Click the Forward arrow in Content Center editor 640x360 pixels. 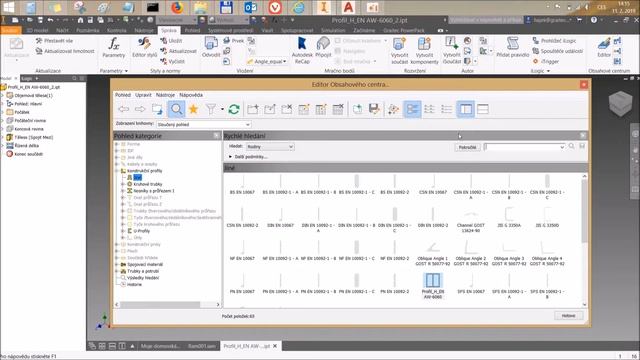pyautogui.click(x=140, y=109)
